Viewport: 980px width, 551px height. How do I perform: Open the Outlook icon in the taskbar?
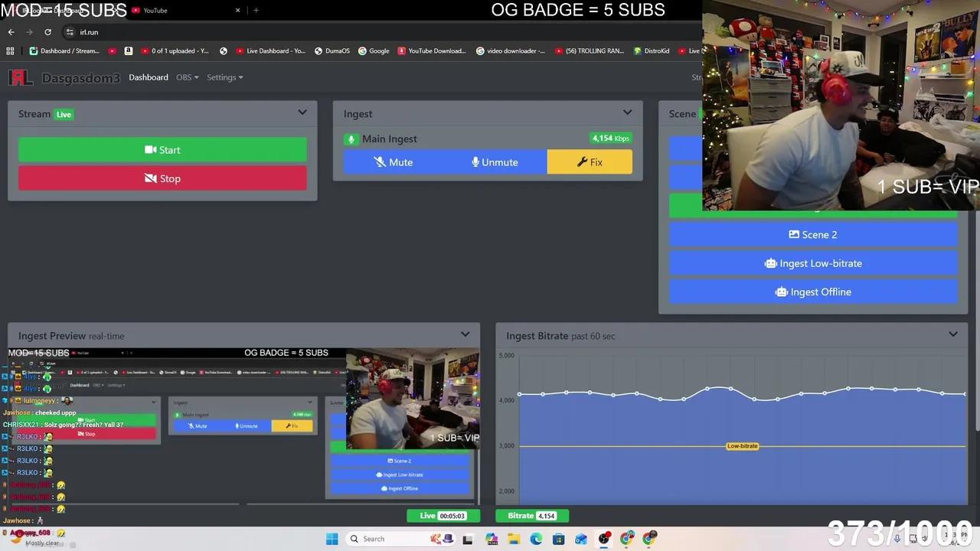[581, 539]
